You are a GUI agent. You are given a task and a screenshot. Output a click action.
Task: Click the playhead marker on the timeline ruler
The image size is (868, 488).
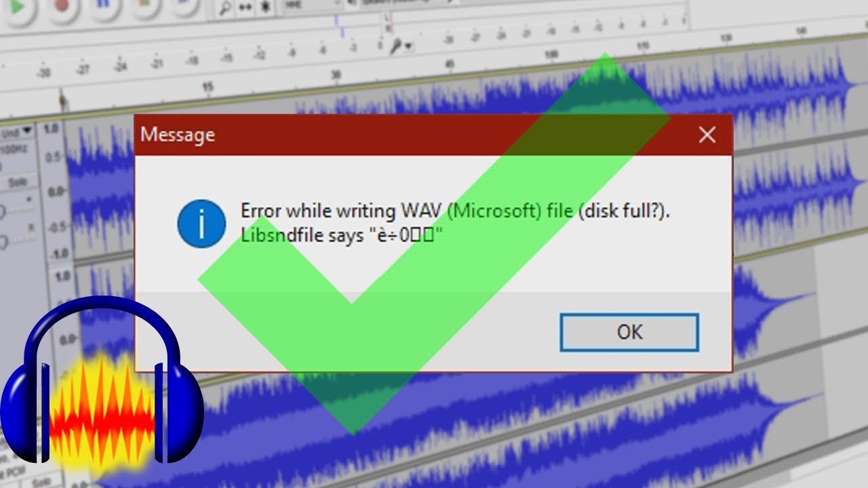(x=62, y=101)
